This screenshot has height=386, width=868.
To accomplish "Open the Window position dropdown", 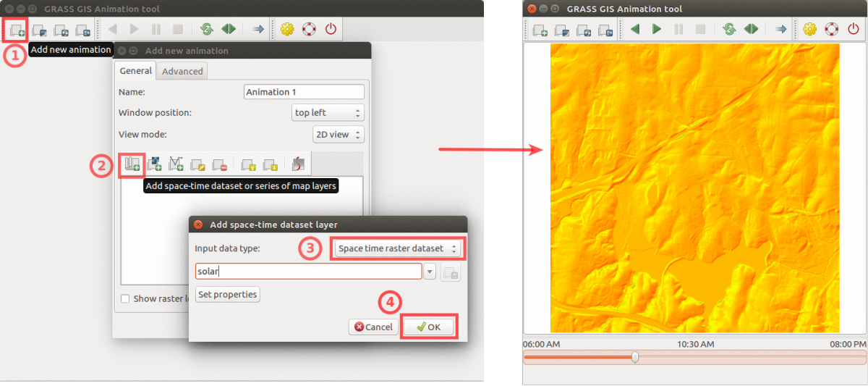I will (x=327, y=113).
